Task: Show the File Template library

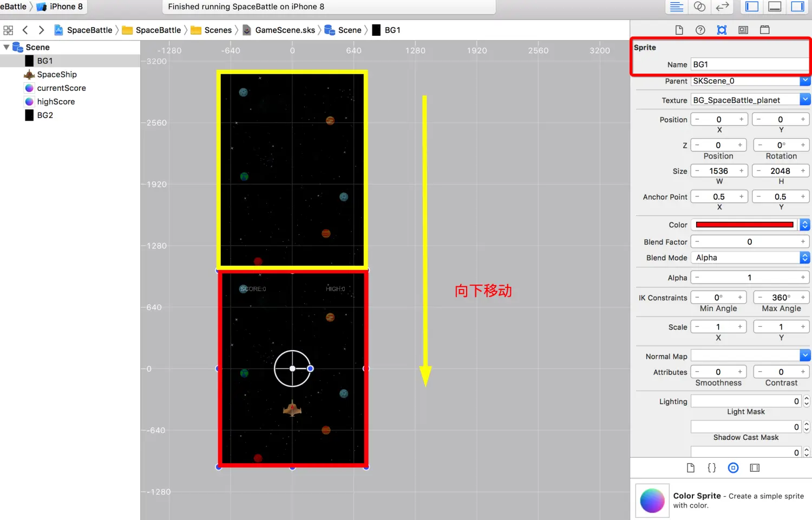Action: click(691, 468)
